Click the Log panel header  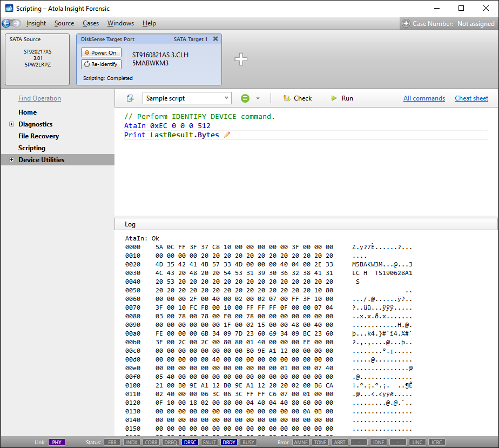point(306,224)
